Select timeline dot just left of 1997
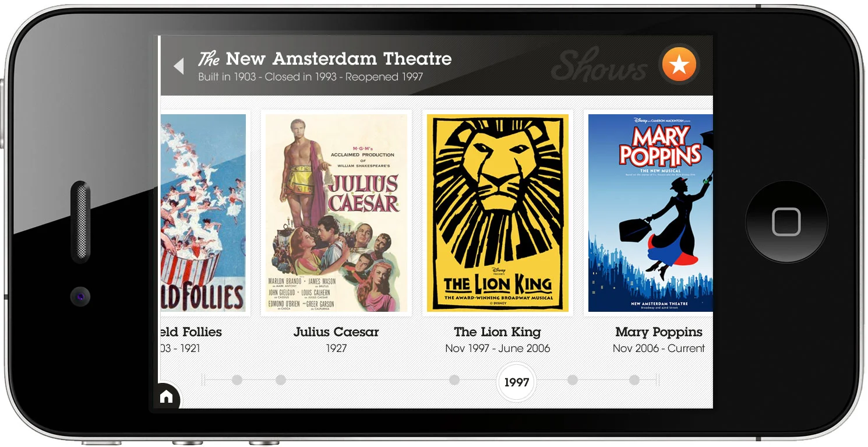 point(454,380)
